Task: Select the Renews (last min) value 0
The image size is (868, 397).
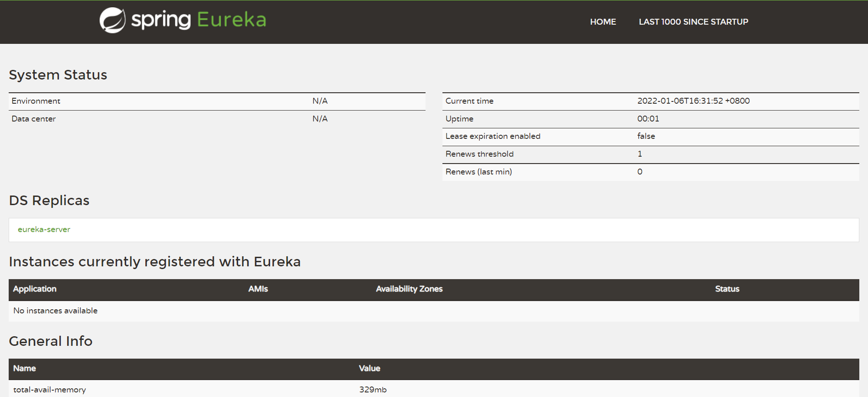Action: click(x=640, y=172)
